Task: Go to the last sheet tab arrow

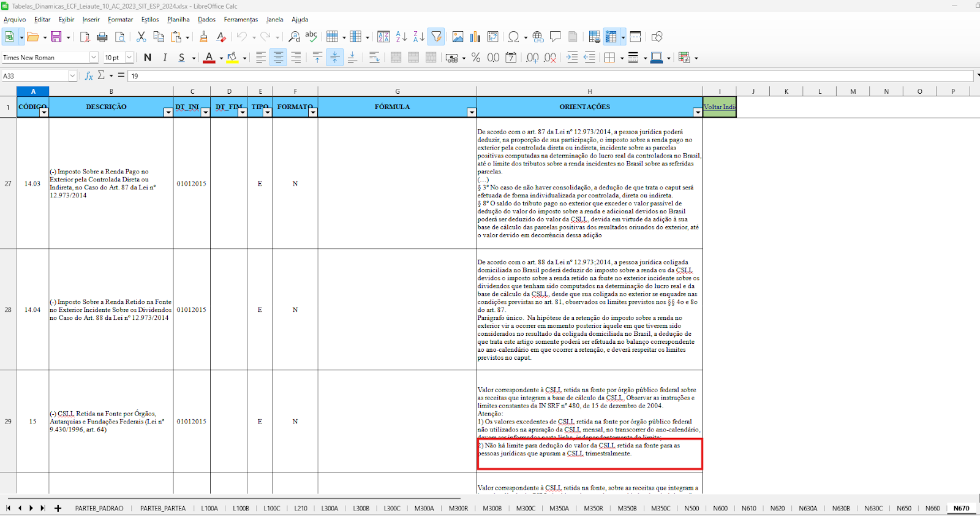Action: [x=42, y=508]
